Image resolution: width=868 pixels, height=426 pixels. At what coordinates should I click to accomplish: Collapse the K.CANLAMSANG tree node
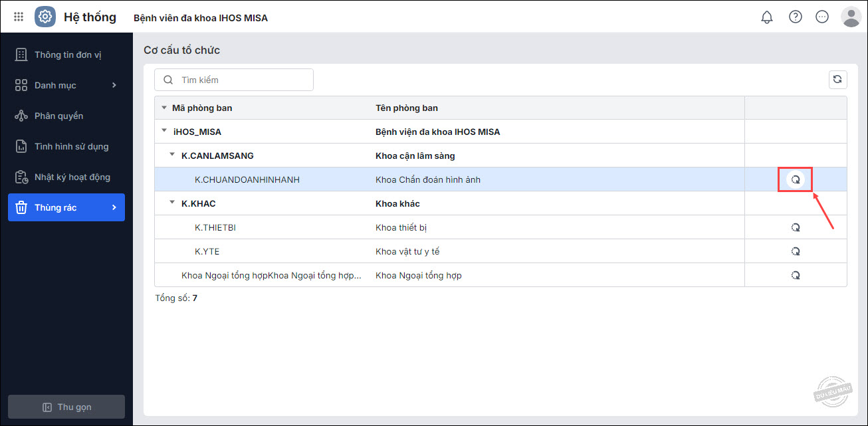[x=172, y=155]
